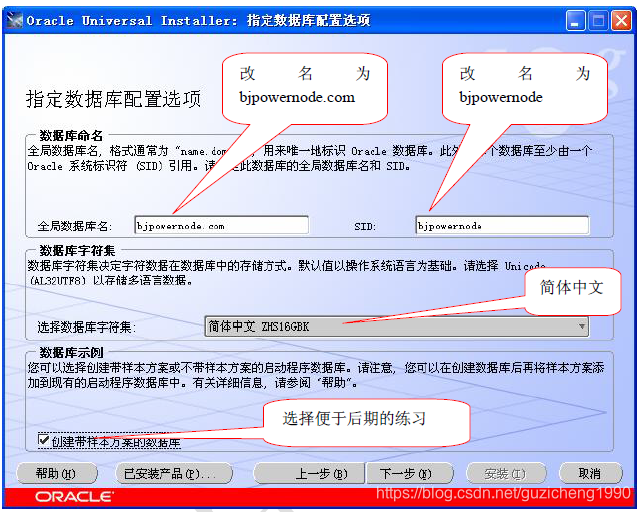
Task: Click the 全局数据库名 input field
Action: [x=222, y=225]
